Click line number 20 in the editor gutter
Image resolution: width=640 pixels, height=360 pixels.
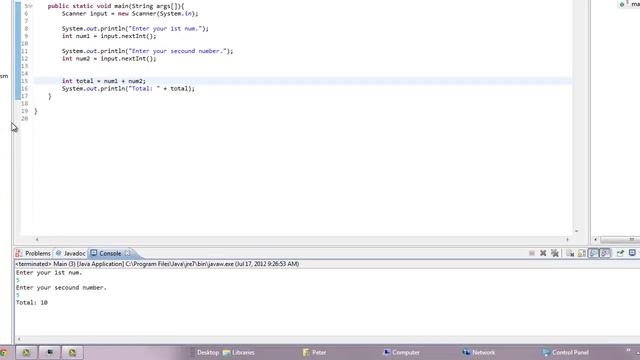coord(24,118)
